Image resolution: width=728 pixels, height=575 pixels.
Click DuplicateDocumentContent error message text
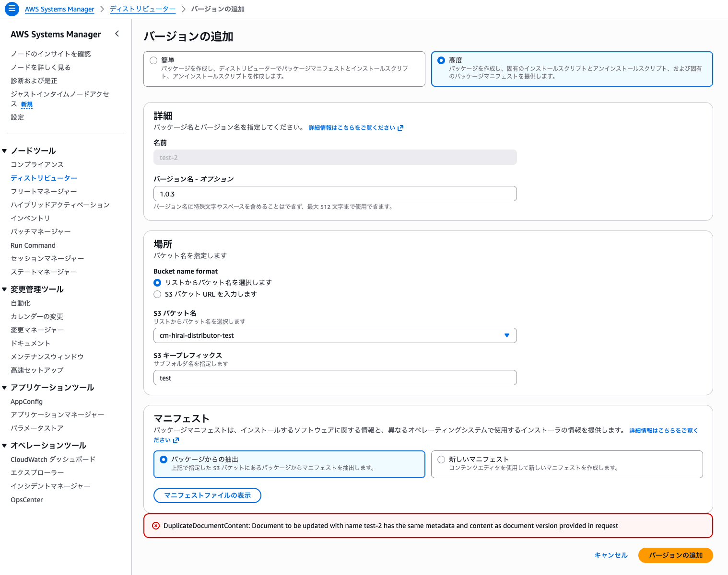tap(390, 526)
